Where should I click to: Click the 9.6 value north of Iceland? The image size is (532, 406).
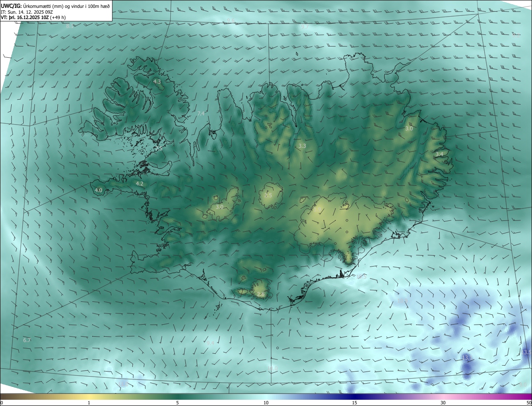click(231, 20)
